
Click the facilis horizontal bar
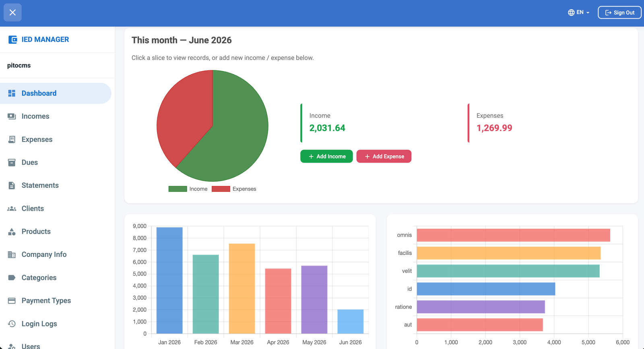point(508,253)
